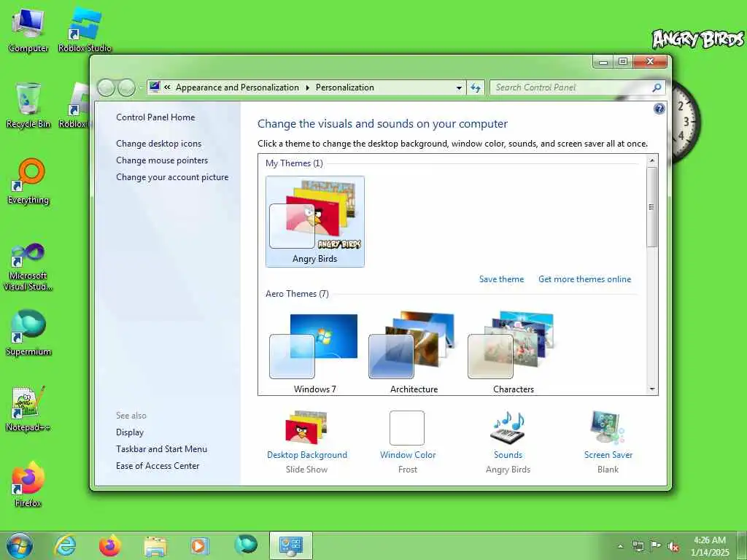Open Windows Media Player from taskbar
Image resolution: width=747 pixels, height=560 pixels.
point(200,545)
